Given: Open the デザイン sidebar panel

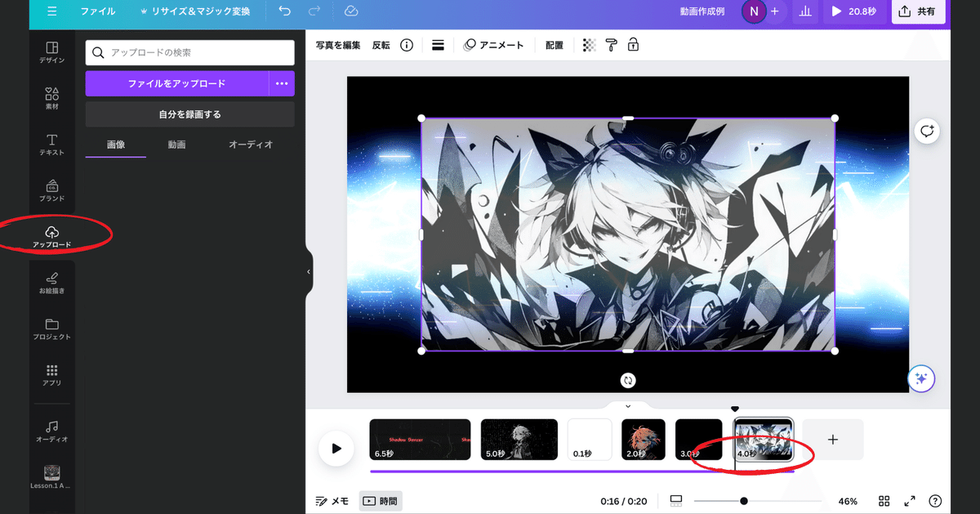Looking at the screenshot, I should point(52,53).
